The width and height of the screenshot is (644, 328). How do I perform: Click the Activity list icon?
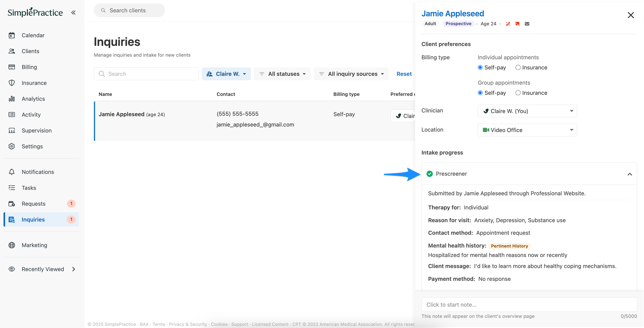12,114
